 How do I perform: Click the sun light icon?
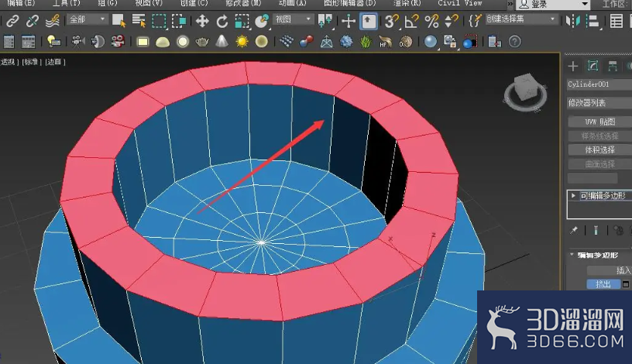pyautogui.click(x=242, y=42)
